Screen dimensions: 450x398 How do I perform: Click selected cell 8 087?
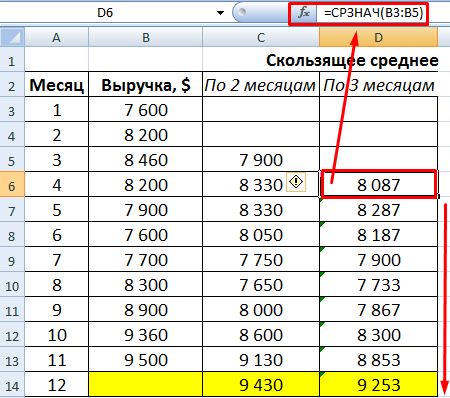click(x=379, y=184)
